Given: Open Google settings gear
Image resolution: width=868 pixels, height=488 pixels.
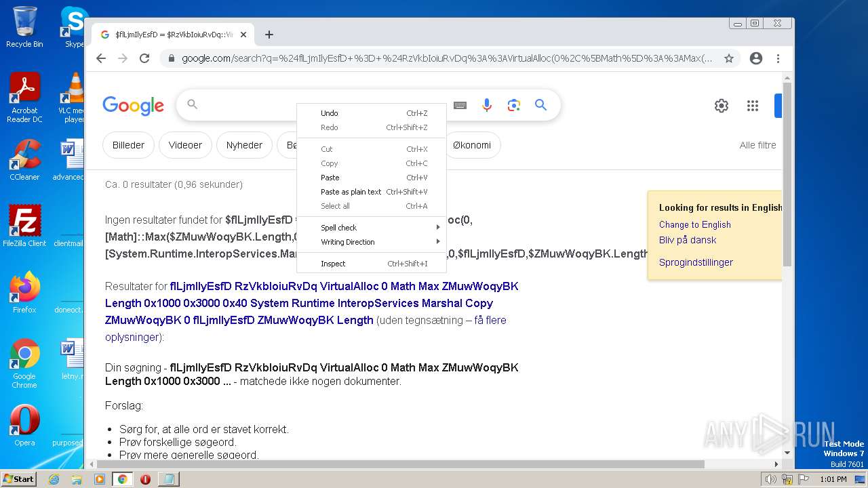Looking at the screenshot, I should pyautogui.click(x=722, y=106).
